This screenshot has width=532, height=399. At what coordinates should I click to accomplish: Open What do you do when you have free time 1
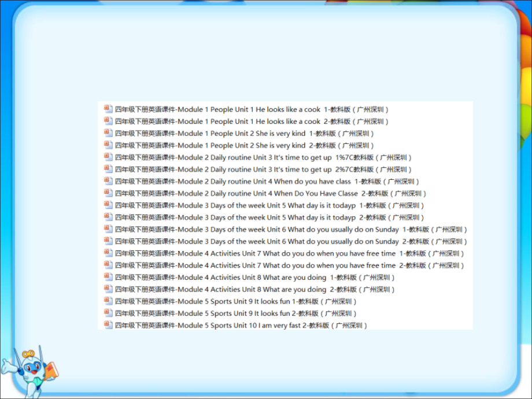tap(289, 253)
